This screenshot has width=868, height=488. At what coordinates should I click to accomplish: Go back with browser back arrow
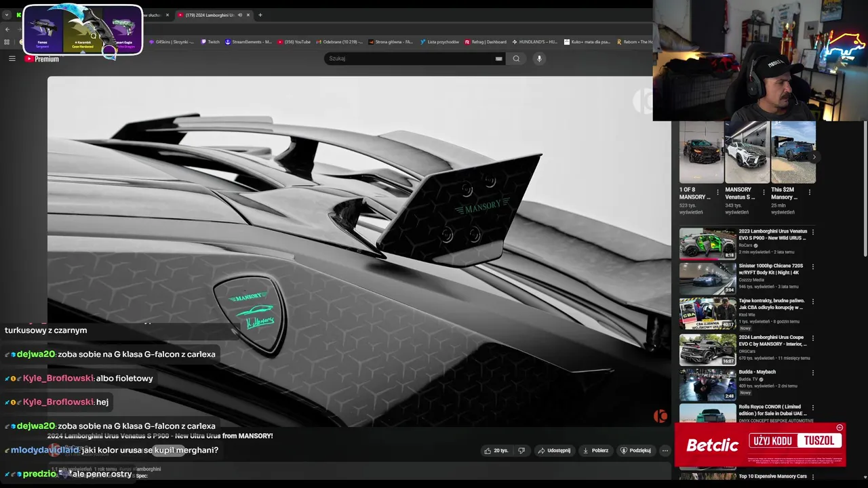click(7, 29)
